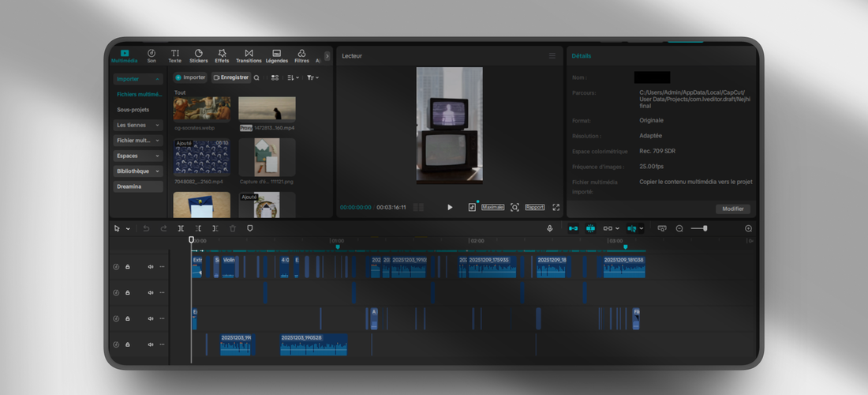
Task: Click the trash delete icon in timeline toolbar
Action: click(x=233, y=228)
